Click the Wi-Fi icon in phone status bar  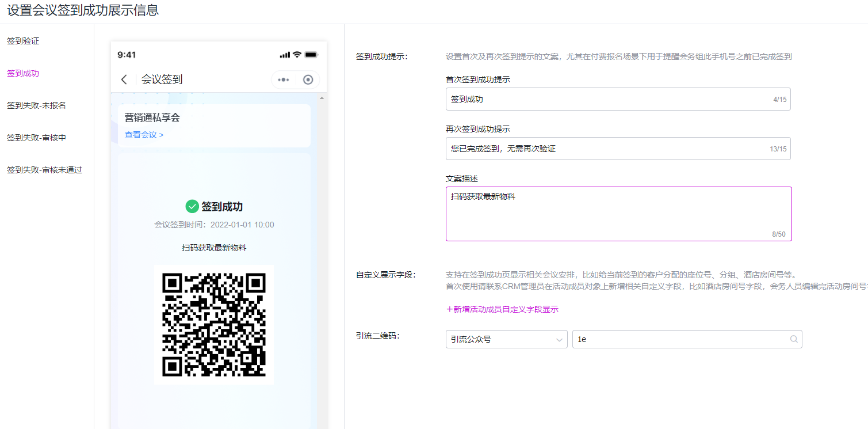297,55
